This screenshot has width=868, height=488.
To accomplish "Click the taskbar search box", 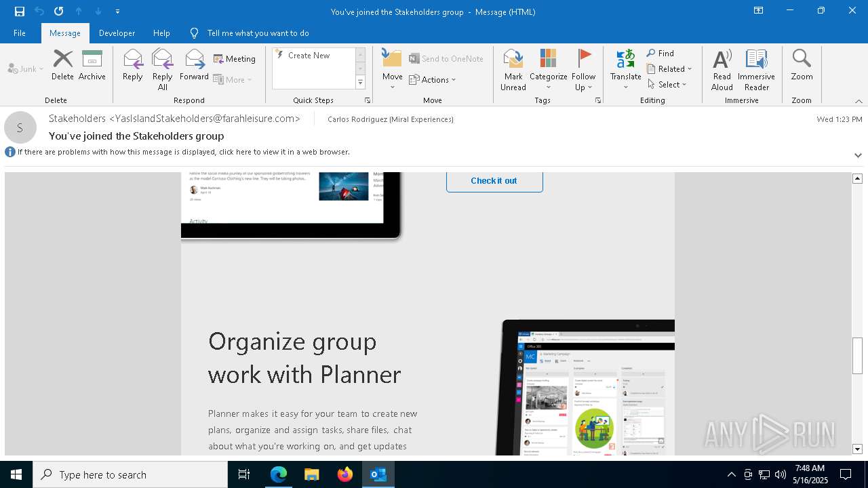I will (130, 474).
